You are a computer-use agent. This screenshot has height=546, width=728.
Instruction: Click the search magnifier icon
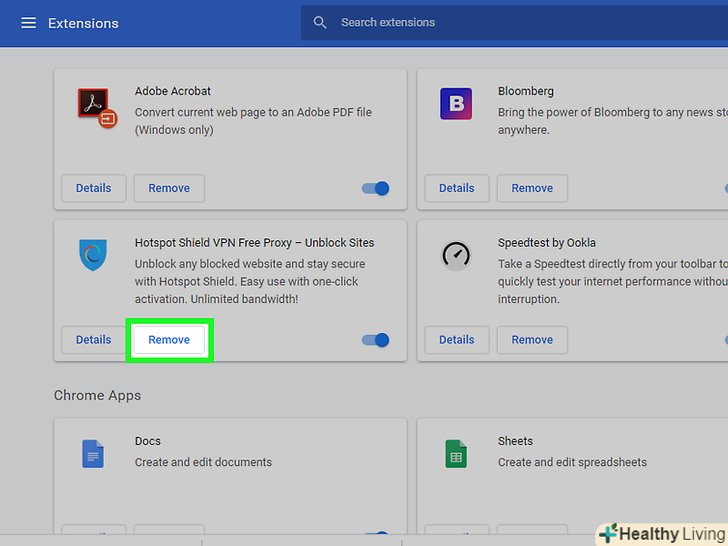pyautogui.click(x=320, y=23)
